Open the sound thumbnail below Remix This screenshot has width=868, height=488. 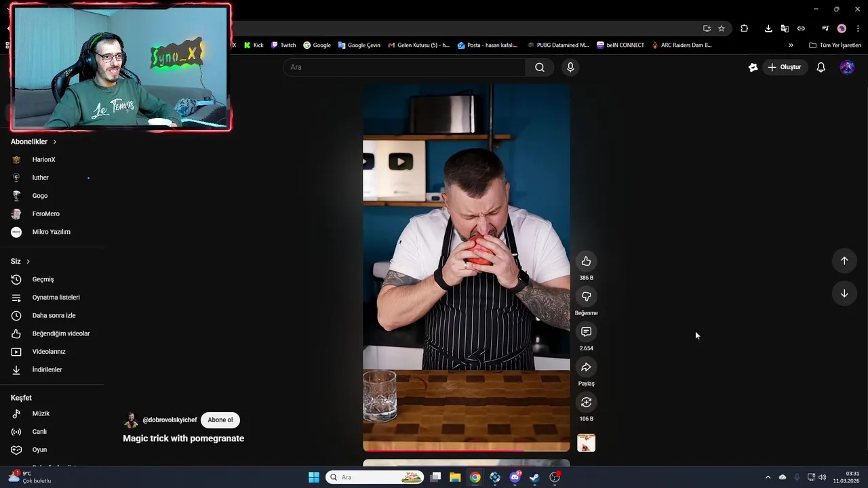(x=586, y=443)
